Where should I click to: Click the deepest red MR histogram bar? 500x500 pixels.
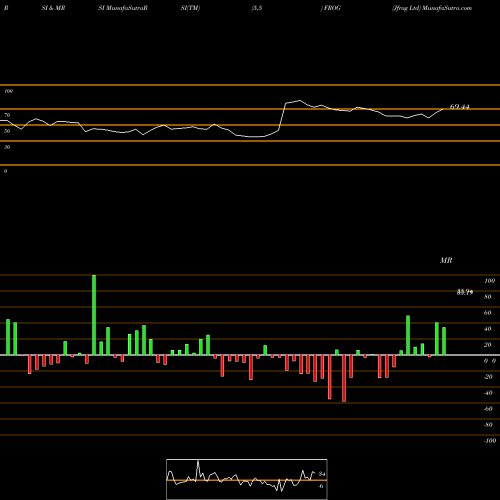click(x=344, y=378)
